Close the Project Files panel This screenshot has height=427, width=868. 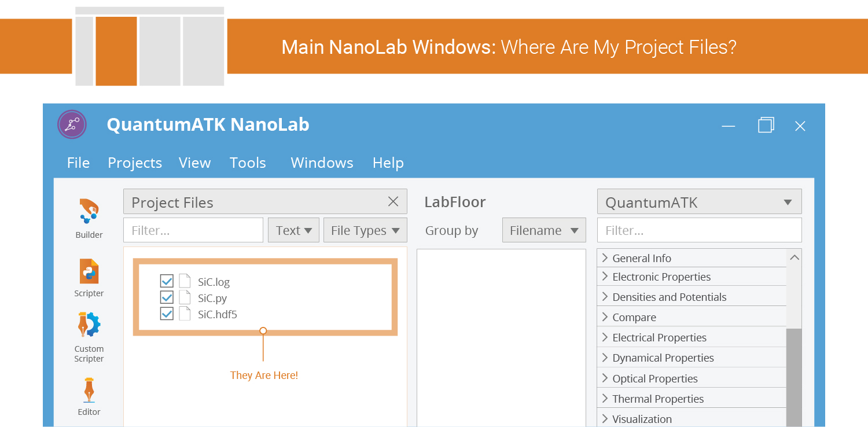coord(393,201)
